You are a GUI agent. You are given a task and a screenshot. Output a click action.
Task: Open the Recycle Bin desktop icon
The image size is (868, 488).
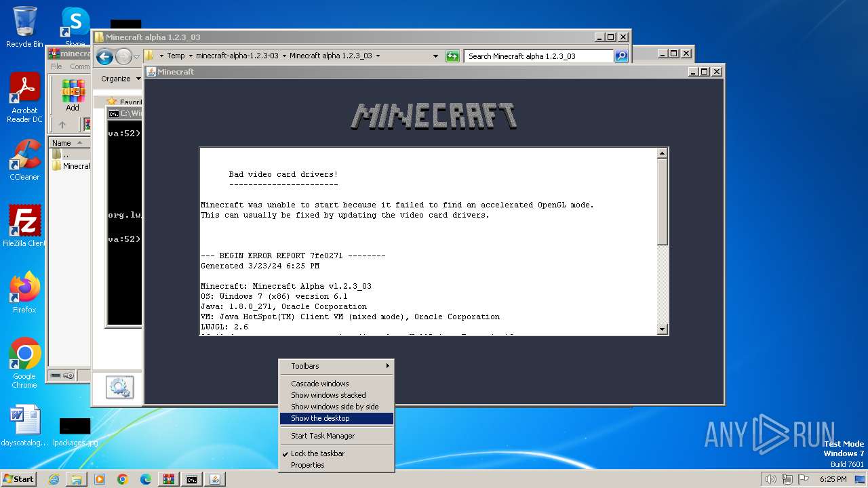24,27
